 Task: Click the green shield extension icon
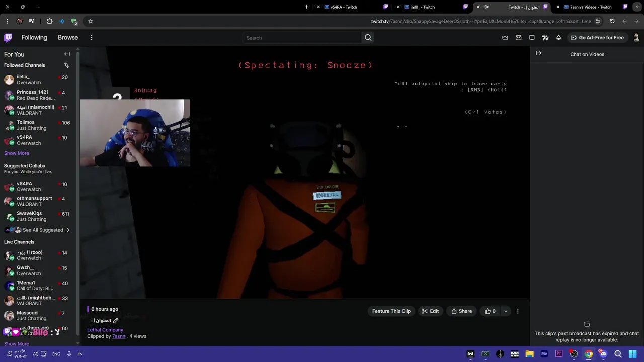pyautogui.click(x=74, y=21)
